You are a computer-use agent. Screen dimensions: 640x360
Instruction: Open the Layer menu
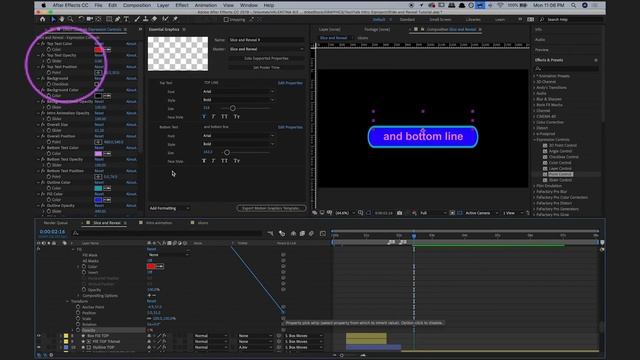(x=163, y=5)
